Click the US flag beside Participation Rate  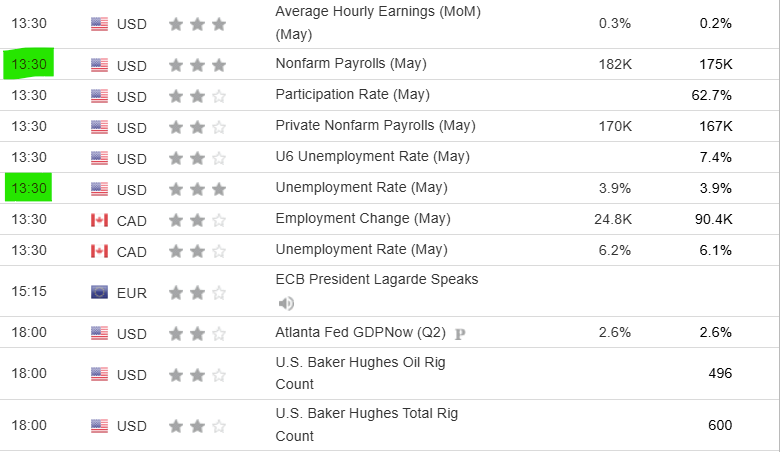99,96
